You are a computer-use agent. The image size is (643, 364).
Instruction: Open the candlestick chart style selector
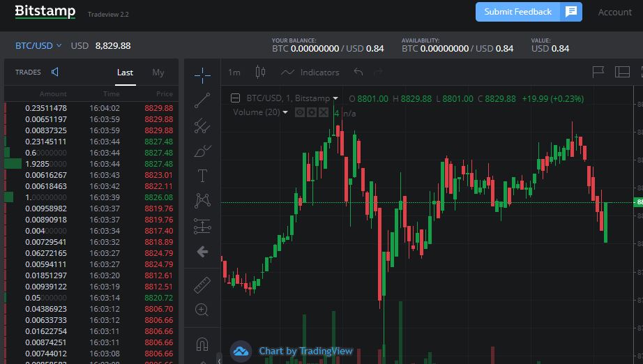[260, 72]
